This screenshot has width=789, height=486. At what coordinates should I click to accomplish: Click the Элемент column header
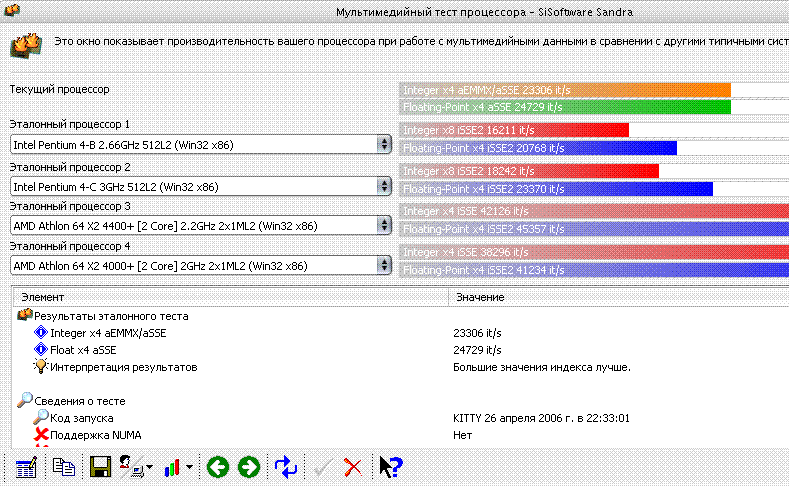pos(230,297)
